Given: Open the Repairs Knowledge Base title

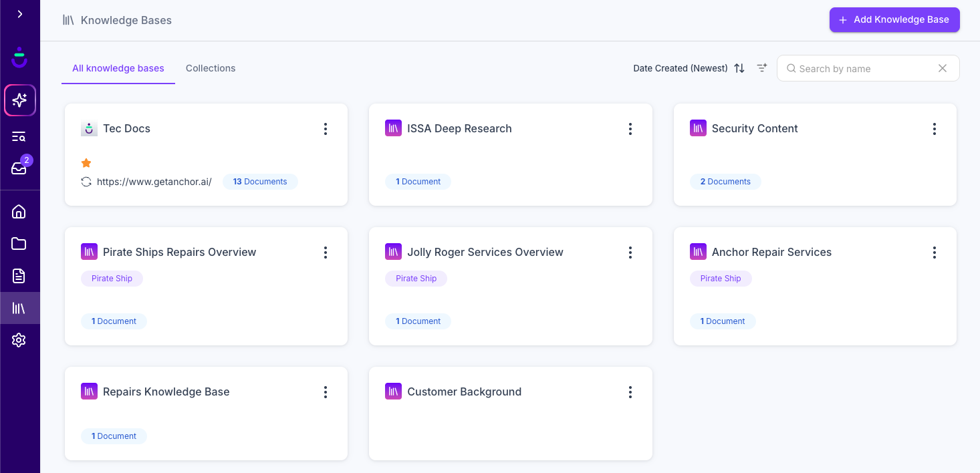Looking at the screenshot, I should (166, 391).
